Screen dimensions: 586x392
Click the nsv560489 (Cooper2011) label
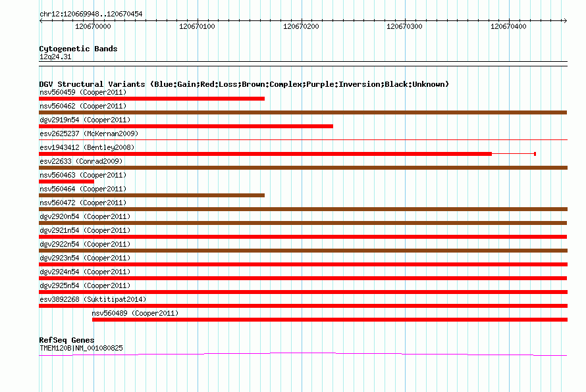coord(135,313)
